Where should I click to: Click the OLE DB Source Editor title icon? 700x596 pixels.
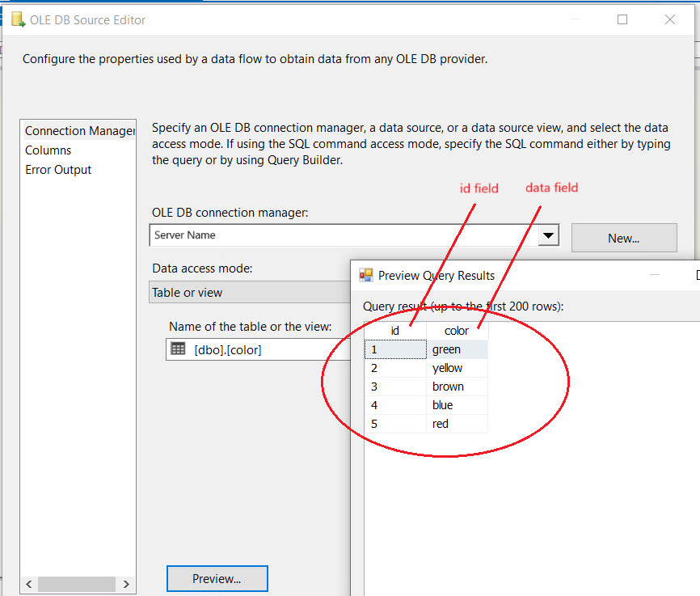16,20
